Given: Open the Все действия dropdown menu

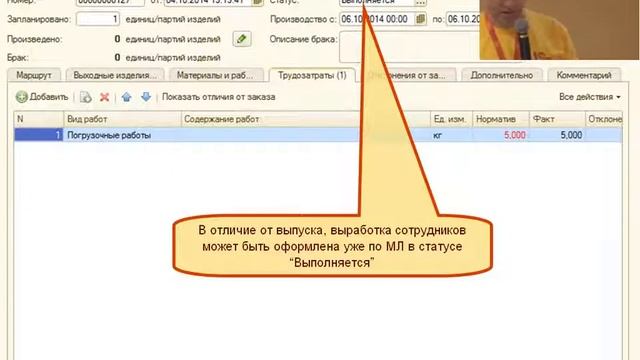Looking at the screenshot, I should (590, 97).
